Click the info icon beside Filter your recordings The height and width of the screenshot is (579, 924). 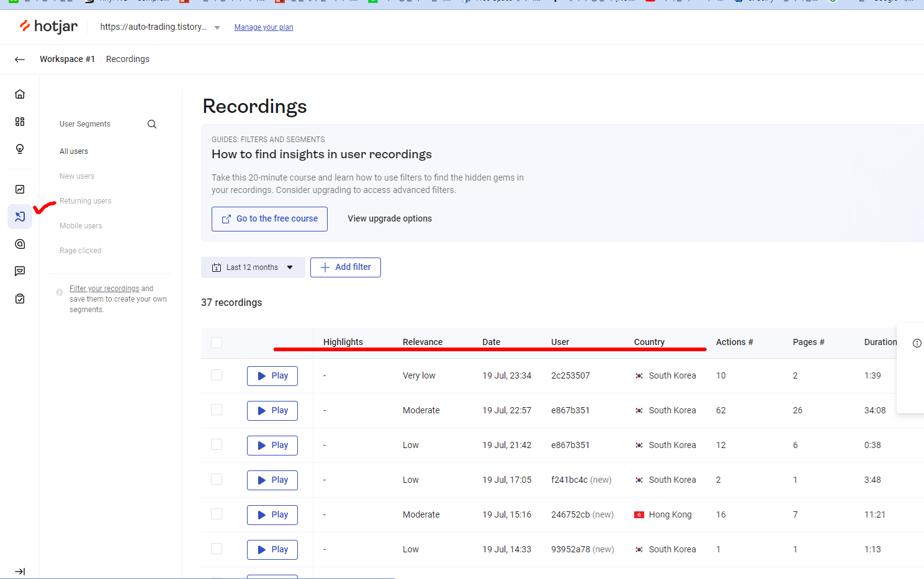60,292
